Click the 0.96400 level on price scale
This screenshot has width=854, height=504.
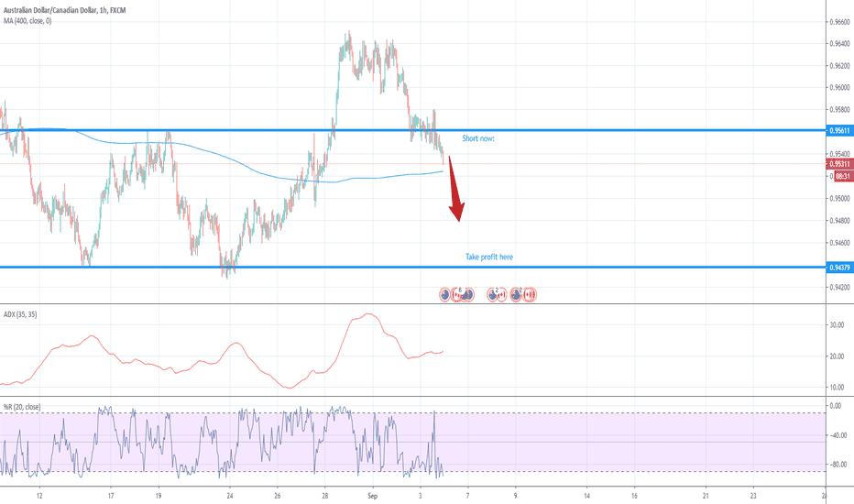(x=839, y=44)
